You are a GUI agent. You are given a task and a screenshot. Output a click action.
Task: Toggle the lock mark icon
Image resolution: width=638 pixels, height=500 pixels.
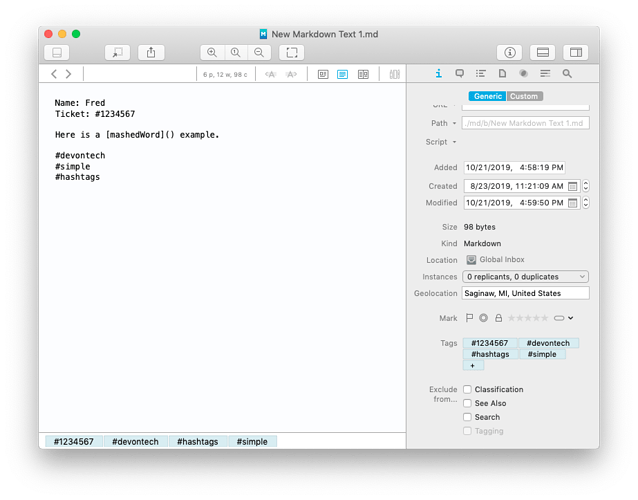[498, 318]
